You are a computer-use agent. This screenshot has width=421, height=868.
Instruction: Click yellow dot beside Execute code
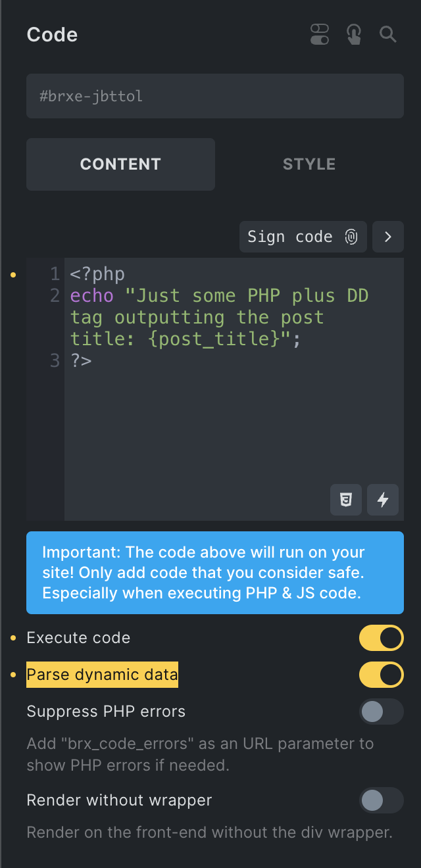[x=13, y=638]
